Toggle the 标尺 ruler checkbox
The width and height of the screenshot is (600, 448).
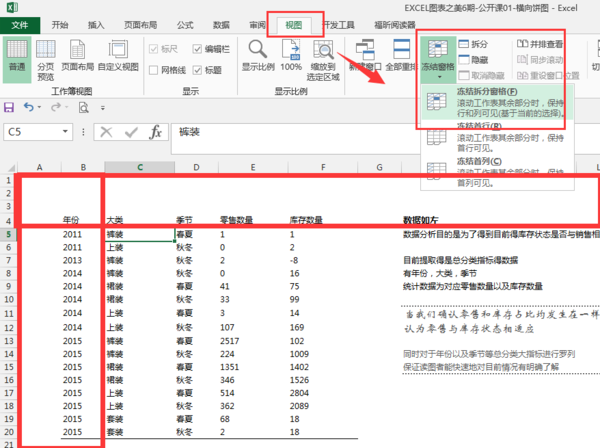point(153,49)
